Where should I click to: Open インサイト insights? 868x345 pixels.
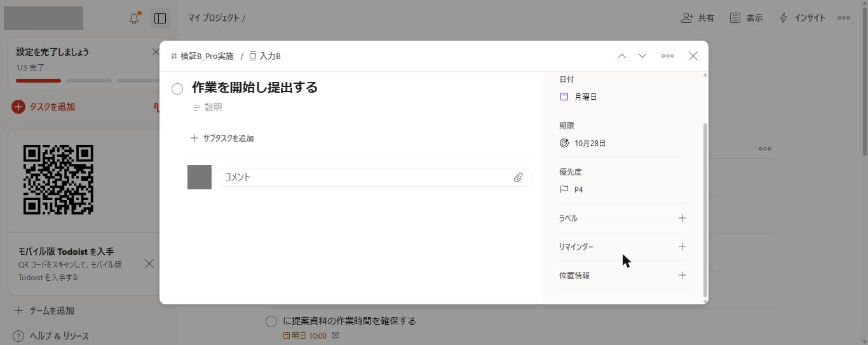[802, 18]
